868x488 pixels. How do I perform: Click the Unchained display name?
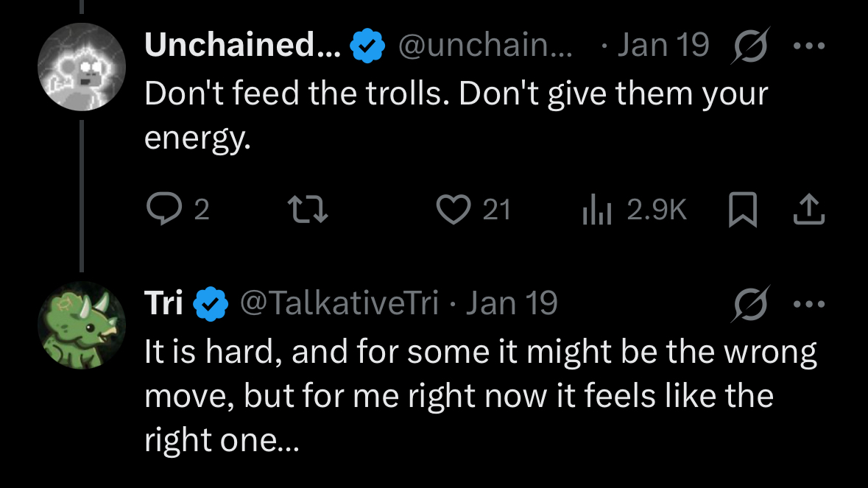(x=242, y=46)
